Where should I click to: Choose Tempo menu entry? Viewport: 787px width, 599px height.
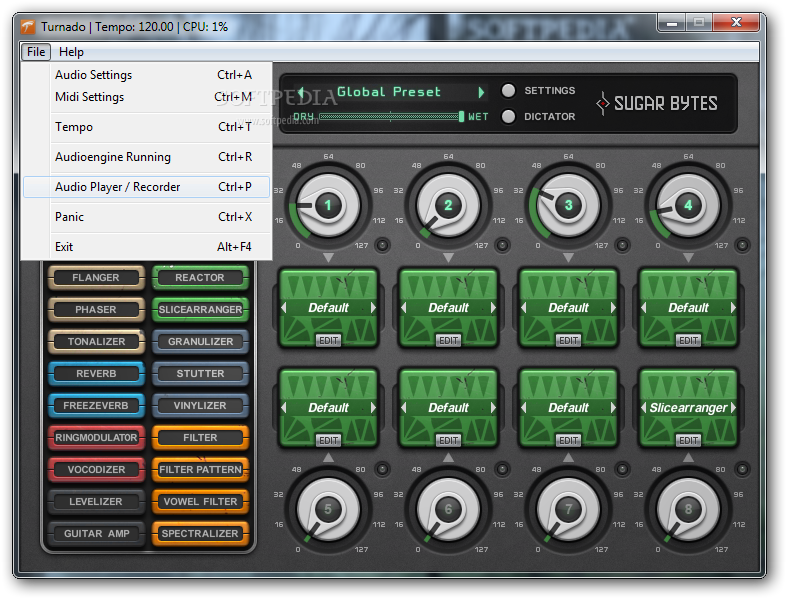click(147, 127)
